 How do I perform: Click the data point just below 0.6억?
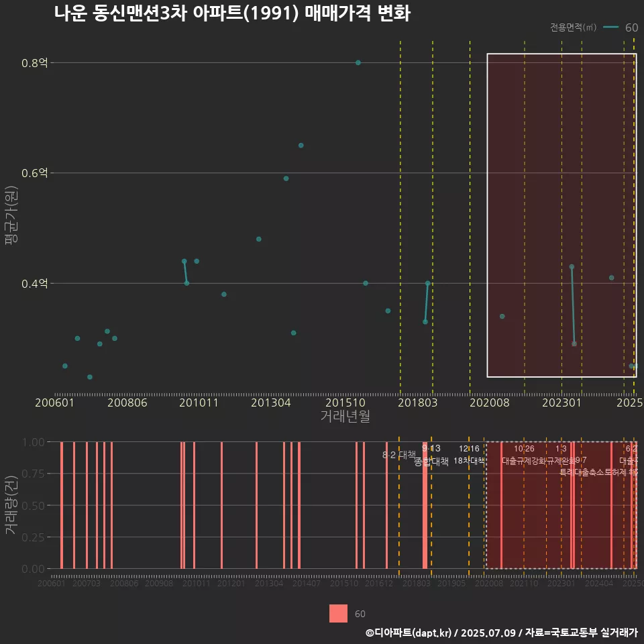click(x=286, y=178)
